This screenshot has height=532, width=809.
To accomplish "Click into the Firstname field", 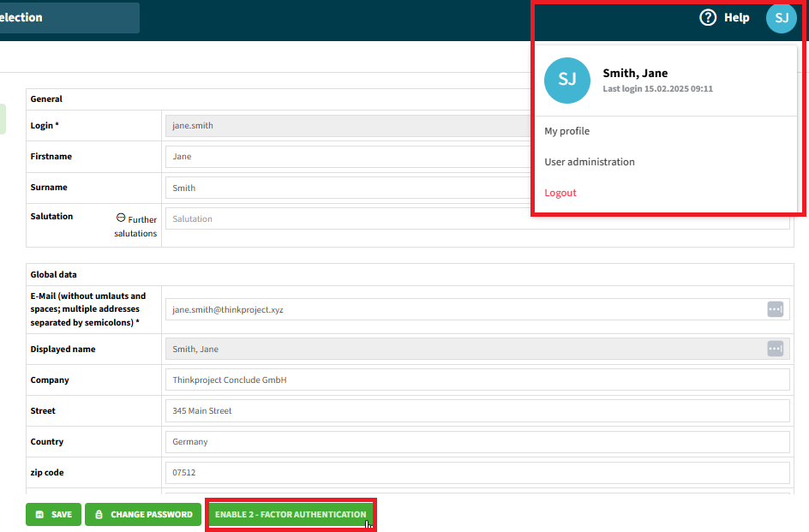I will [x=343, y=157].
